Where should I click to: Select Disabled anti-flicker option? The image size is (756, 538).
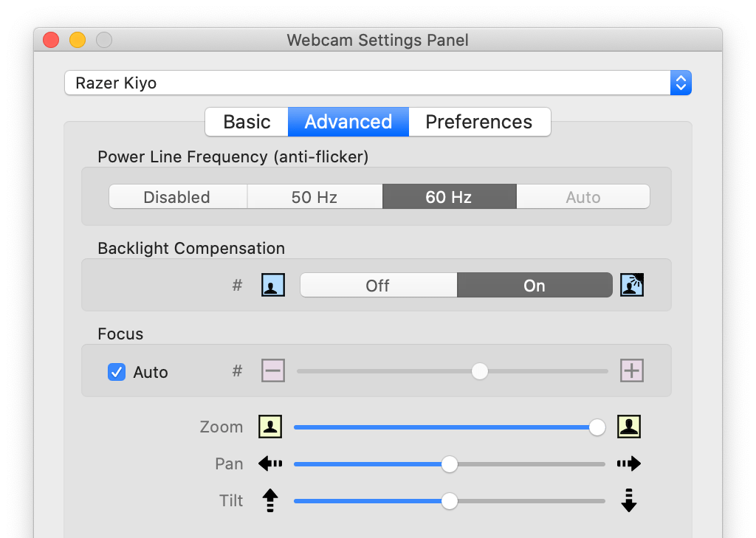coord(177,197)
